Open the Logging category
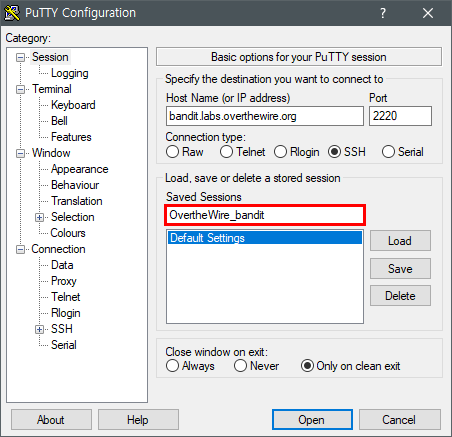Viewport: 452px width, 437px height. 70,73
